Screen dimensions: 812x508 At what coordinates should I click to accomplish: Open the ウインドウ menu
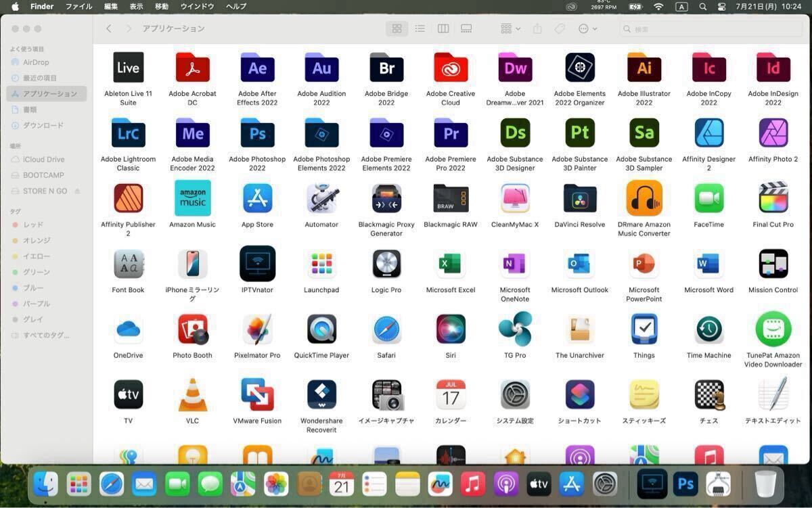(x=198, y=6)
